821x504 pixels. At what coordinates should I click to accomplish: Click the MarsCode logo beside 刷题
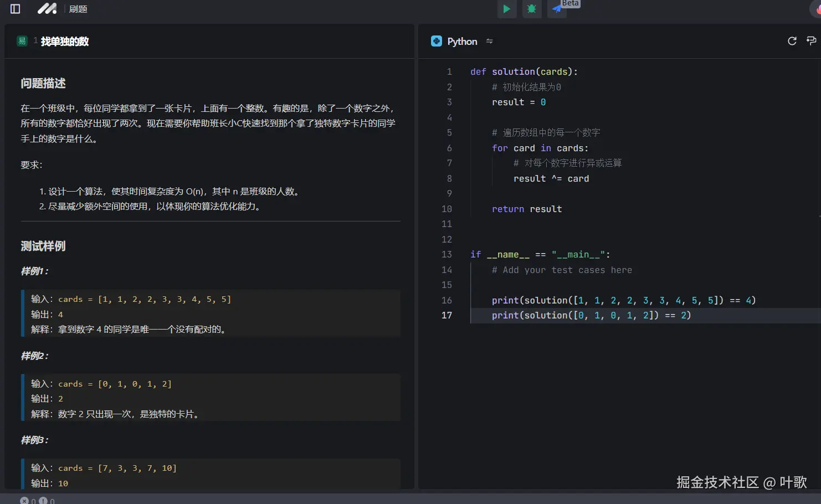pos(47,8)
